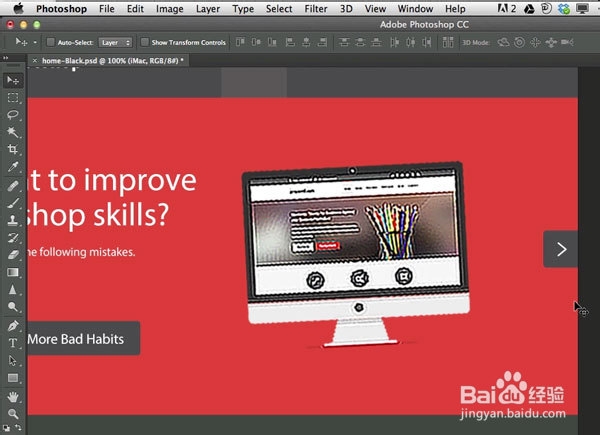This screenshot has width=600, height=435.
Task: Select the Lasso tool
Action: [13, 115]
